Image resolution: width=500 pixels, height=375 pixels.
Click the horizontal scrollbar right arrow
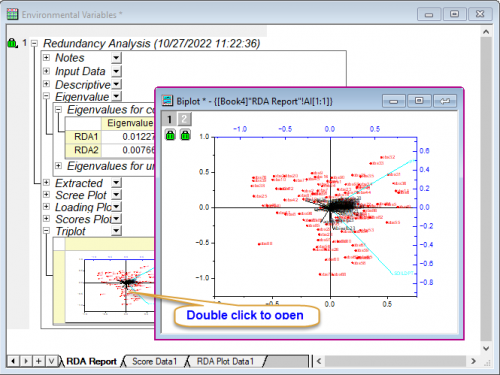tap(473, 361)
